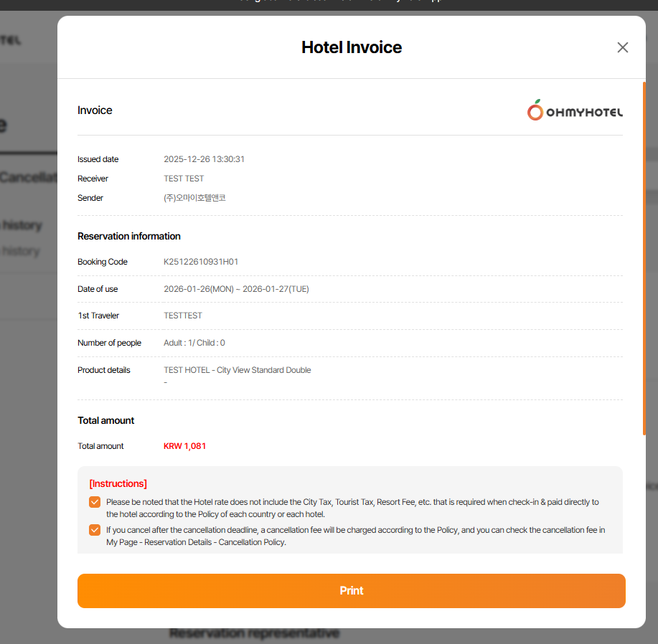Viewport: 658px width, 644px height.
Task: Click the Reservation representative heading below dialog
Action: (x=254, y=633)
